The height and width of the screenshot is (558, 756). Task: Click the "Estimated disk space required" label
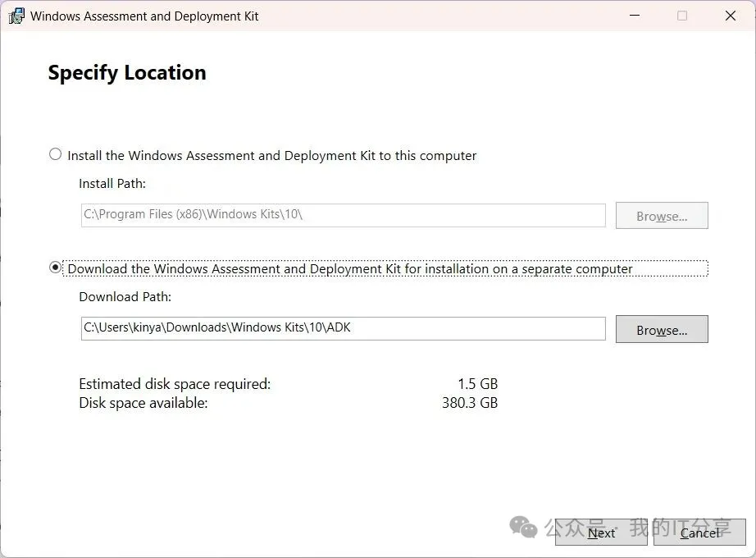click(x=175, y=384)
